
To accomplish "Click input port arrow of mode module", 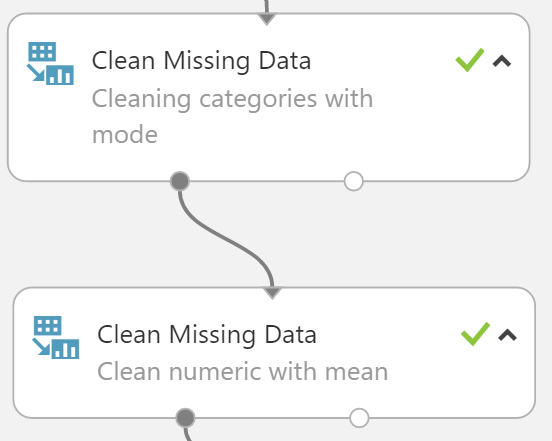I will pyautogui.click(x=267, y=19).
